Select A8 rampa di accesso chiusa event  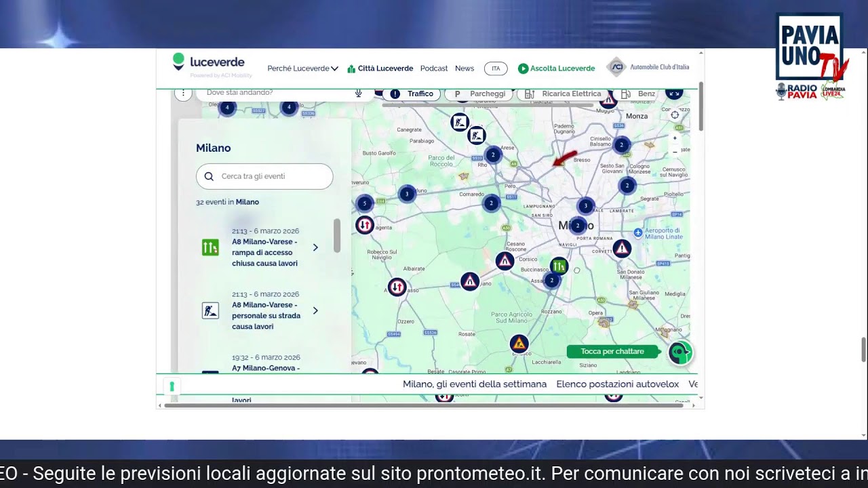(x=261, y=247)
